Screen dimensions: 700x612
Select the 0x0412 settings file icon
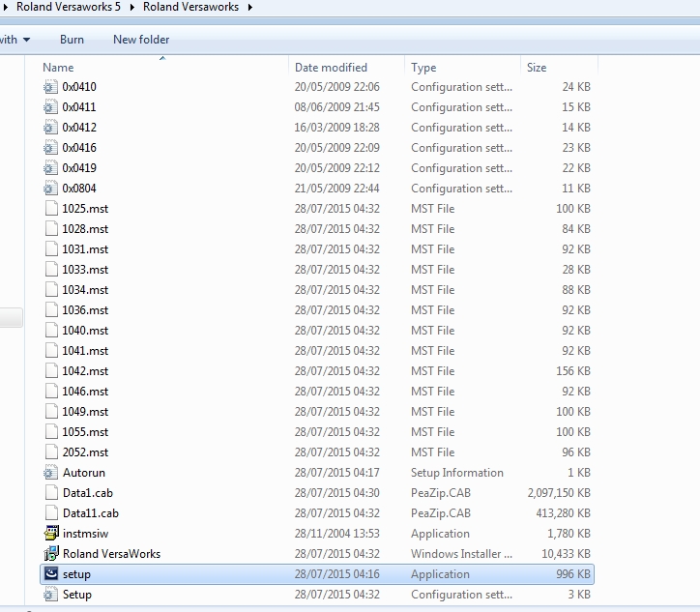coord(51,128)
